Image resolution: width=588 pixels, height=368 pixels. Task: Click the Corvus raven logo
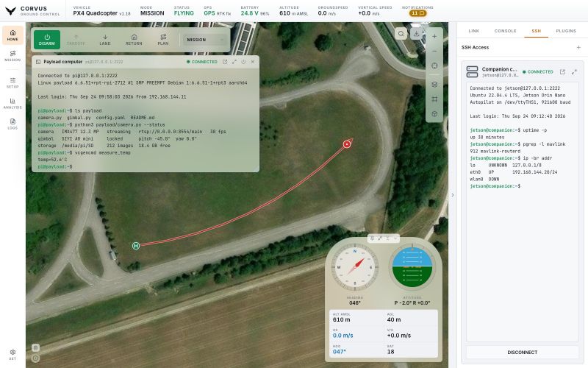pyautogui.click(x=11, y=11)
